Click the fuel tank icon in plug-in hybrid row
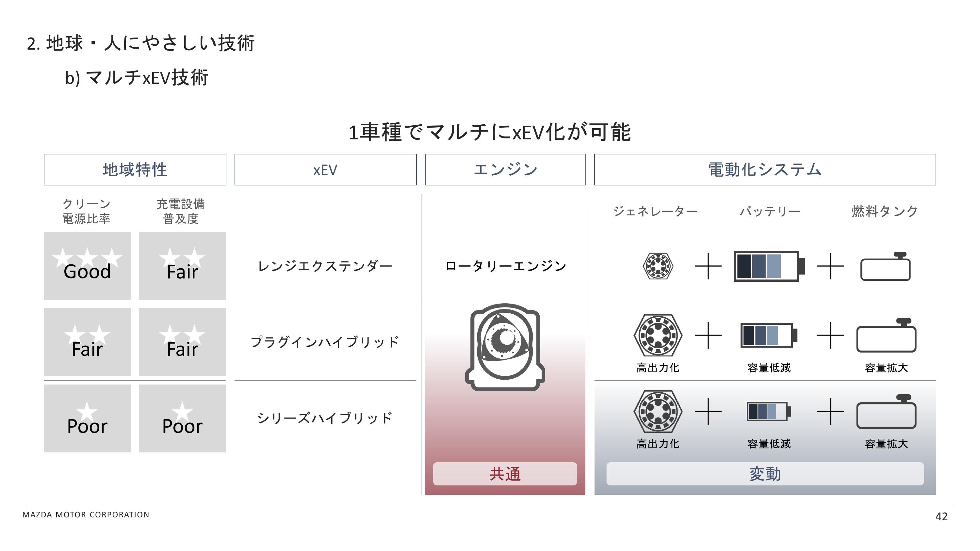 [886, 337]
